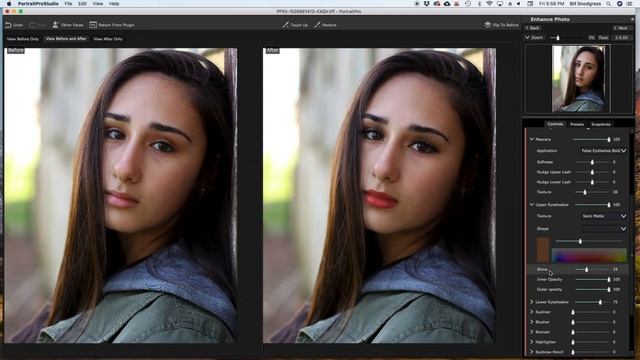Click Return From Plugin icon
Screen dimensions: 640x360
coord(93,25)
